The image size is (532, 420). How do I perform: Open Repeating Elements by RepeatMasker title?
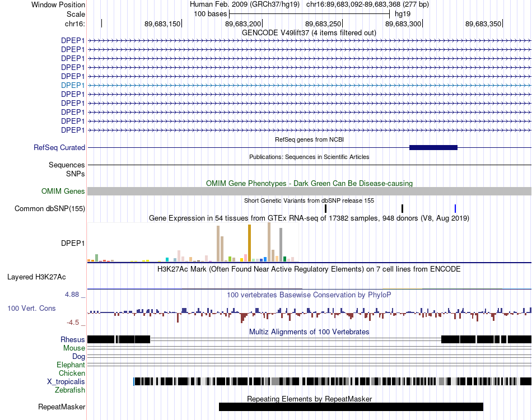[310, 399]
